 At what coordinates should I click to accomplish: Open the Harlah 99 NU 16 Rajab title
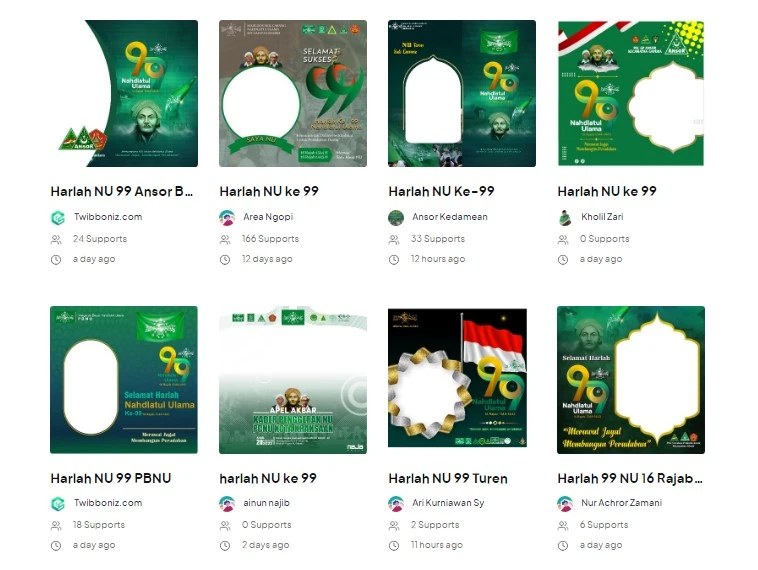point(630,478)
